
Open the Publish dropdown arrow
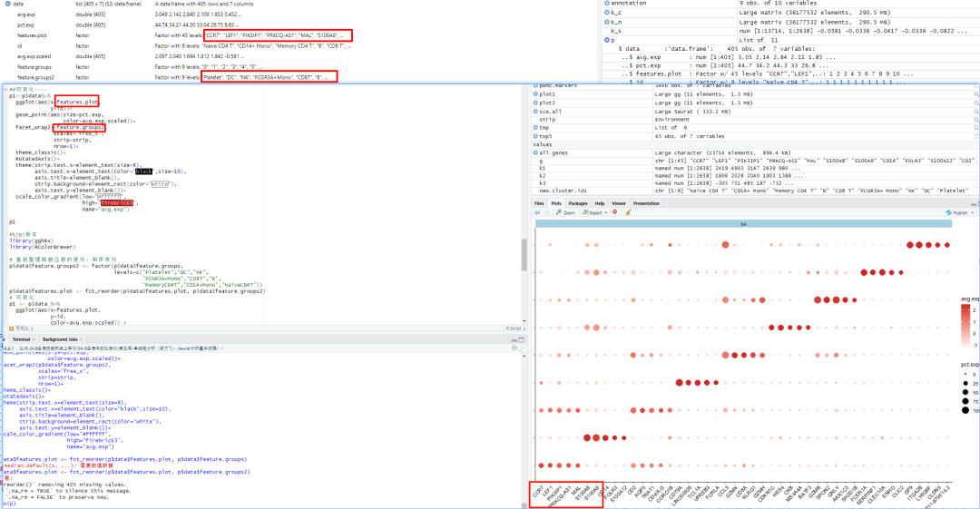click(973, 212)
